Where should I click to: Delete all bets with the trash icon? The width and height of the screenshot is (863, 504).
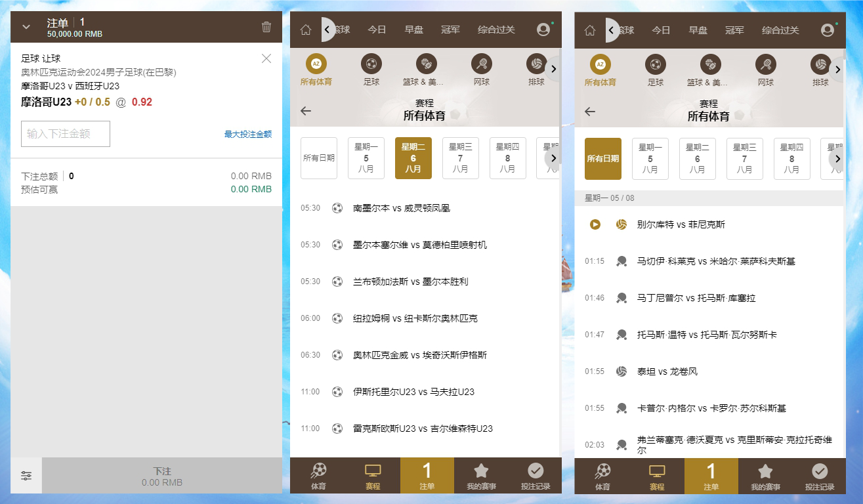(x=266, y=27)
